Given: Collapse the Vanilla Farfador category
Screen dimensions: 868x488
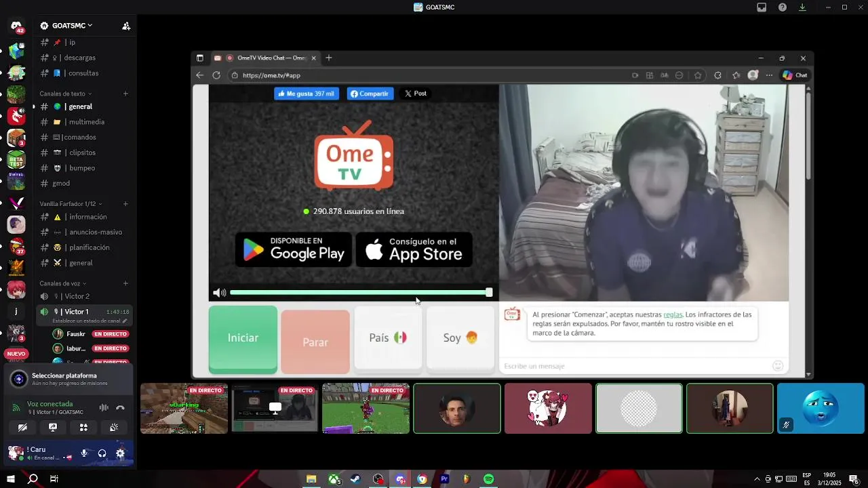Looking at the screenshot, I should (71, 203).
